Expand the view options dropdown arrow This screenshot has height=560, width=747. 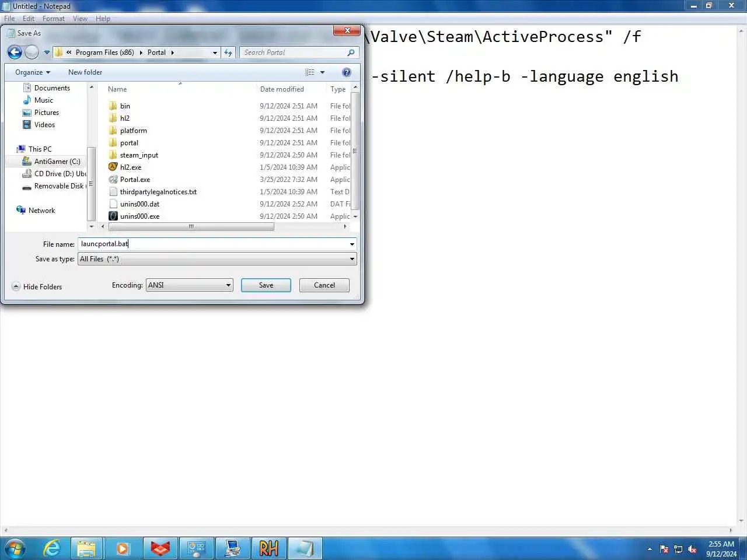coord(322,72)
